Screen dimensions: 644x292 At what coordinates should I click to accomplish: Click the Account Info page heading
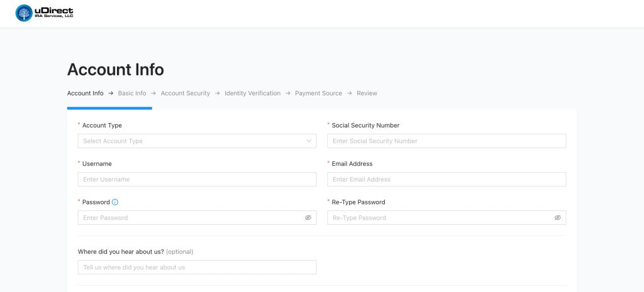[115, 70]
